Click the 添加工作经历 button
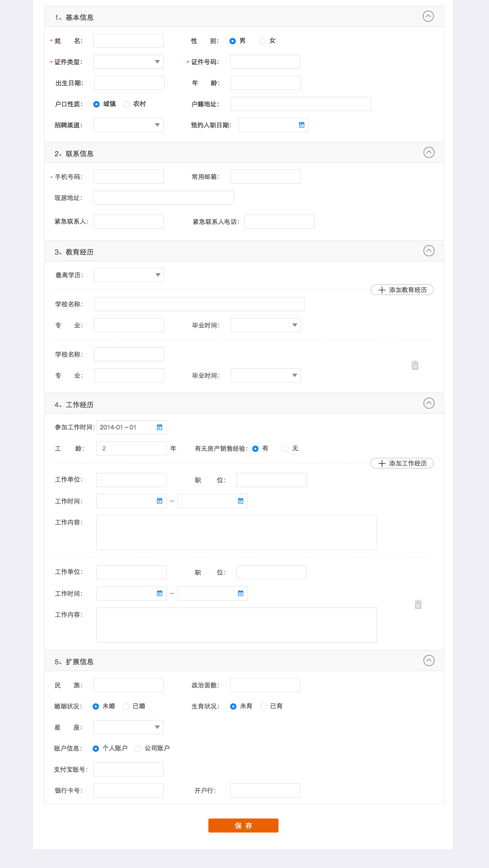 [x=402, y=463]
